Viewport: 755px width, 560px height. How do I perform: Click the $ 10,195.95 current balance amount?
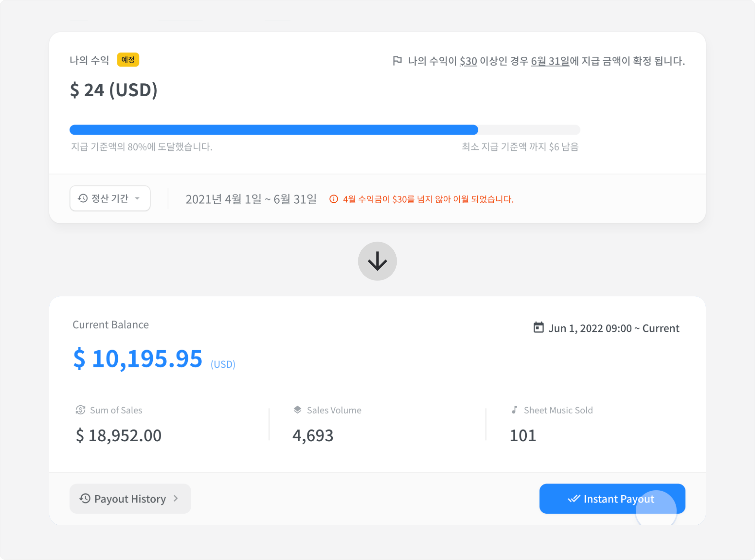[138, 358]
